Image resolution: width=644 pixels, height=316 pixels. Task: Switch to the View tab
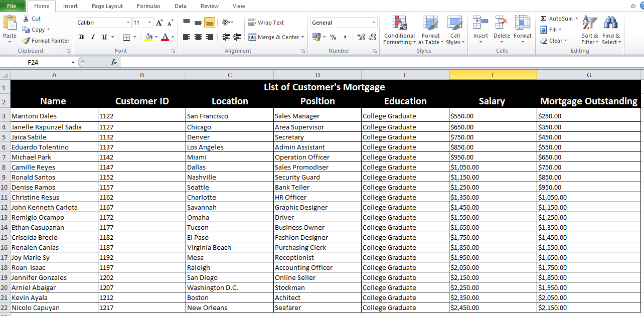tap(239, 6)
